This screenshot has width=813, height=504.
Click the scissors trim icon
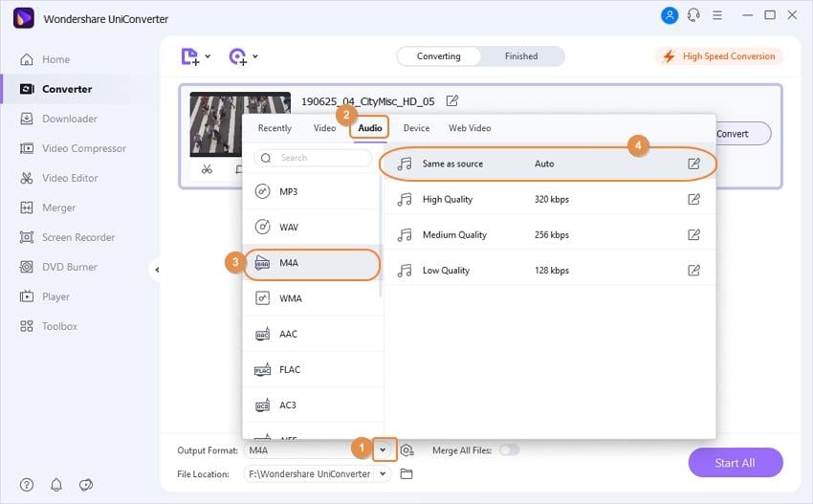coord(207,169)
